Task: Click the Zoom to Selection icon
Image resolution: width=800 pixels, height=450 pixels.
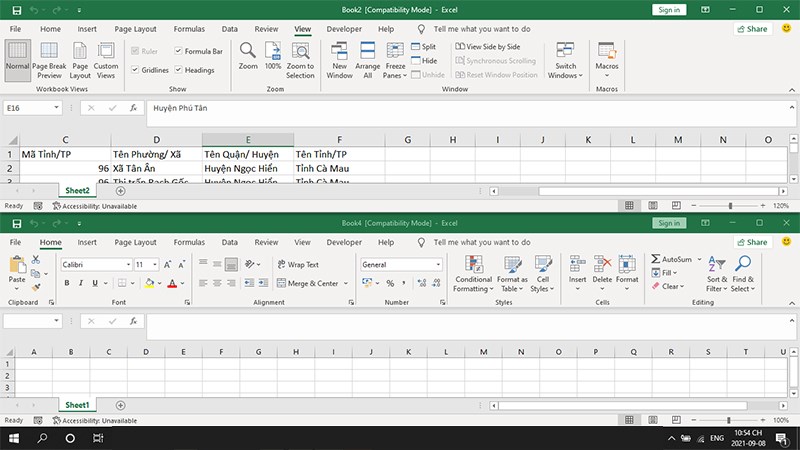Action: [x=300, y=52]
